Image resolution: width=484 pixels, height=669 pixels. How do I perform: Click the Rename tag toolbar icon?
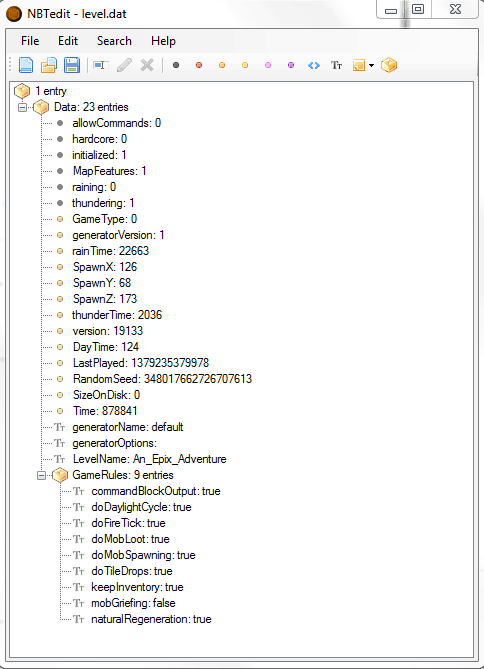pos(101,65)
